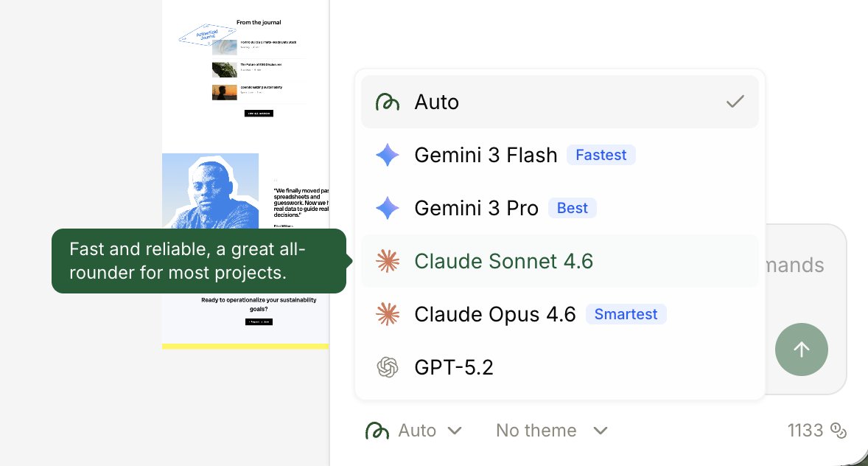Click the green Auto model icon in the menu
This screenshot has width=868, height=466.
[387, 102]
